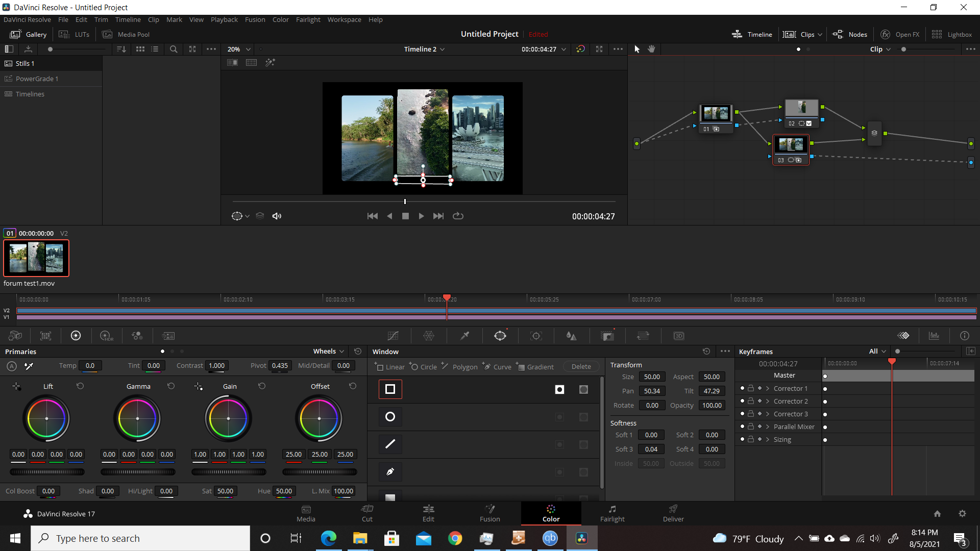The width and height of the screenshot is (980, 551).
Task: Select the Primaries color wheels icon
Action: (x=76, y=336)
